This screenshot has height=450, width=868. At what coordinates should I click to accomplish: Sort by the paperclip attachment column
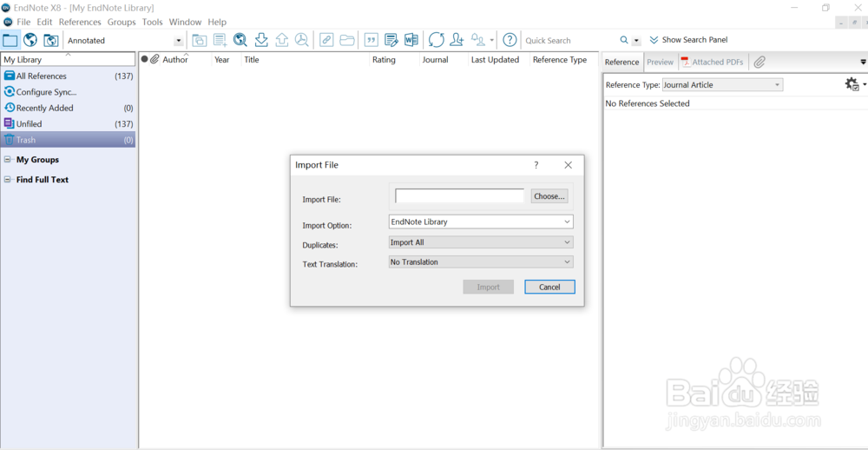(x=155, y=59)
